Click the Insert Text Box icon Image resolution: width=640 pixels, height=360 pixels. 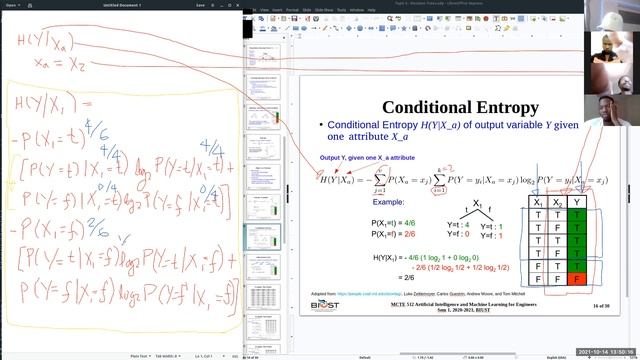point(496,18)
